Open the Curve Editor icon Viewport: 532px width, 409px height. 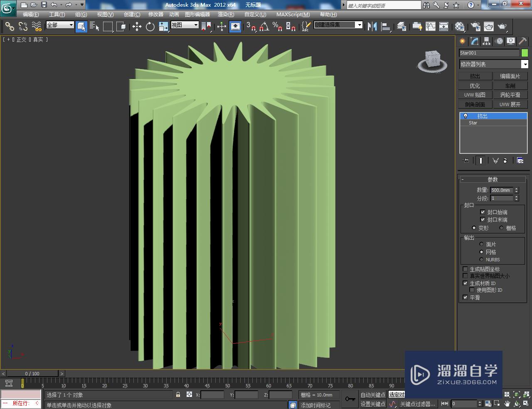[x=431, y=27]
